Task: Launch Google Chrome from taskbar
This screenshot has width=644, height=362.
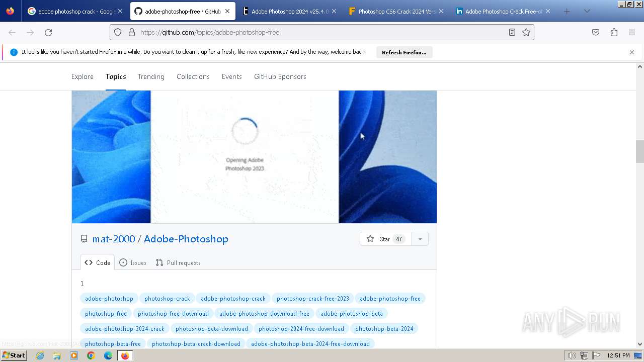Action: [x=91, y=355]
